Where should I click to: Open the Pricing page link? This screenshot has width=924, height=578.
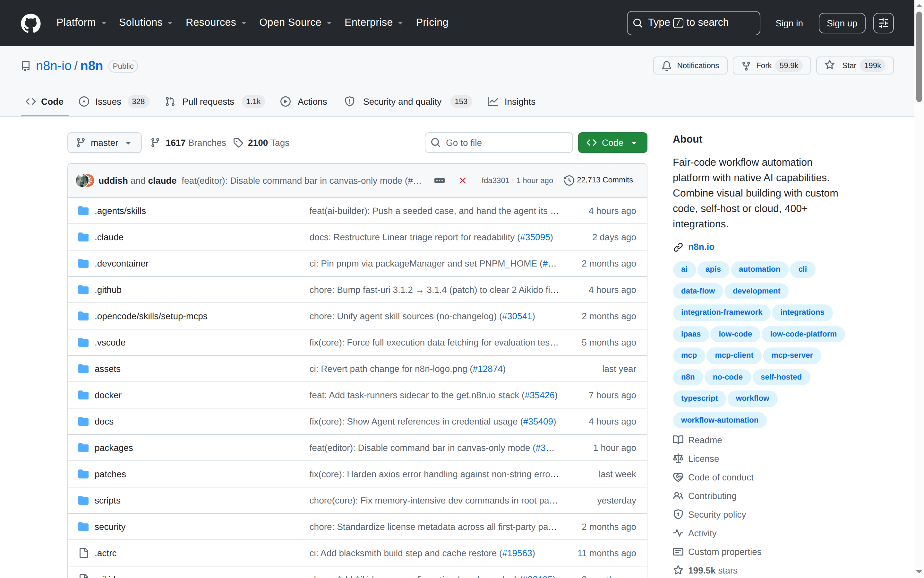(432, 22)
